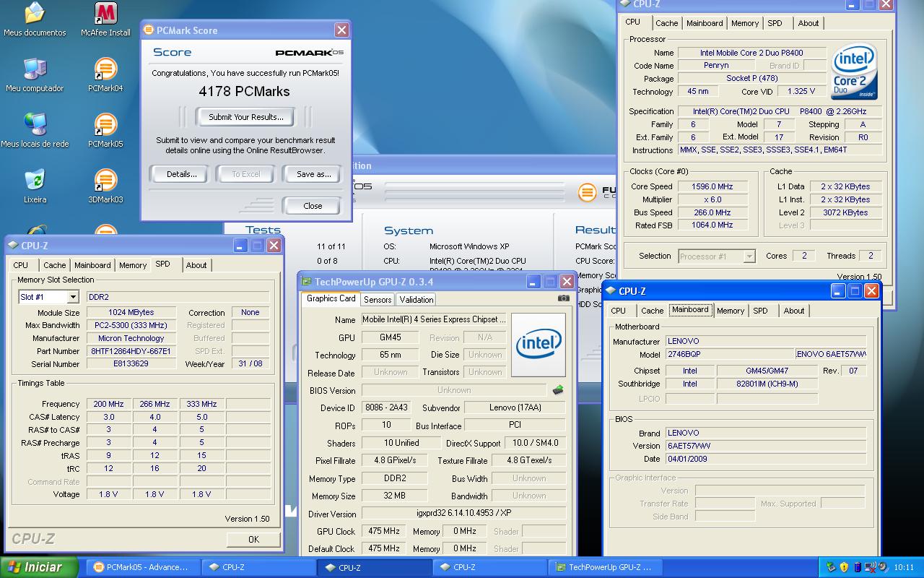
Task: Launch PCMark04 desktop shortcut
Action: (x=105, y=75)
